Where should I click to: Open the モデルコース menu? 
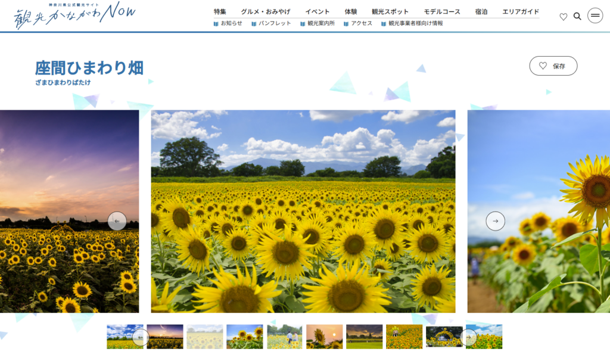coord(442,11)
